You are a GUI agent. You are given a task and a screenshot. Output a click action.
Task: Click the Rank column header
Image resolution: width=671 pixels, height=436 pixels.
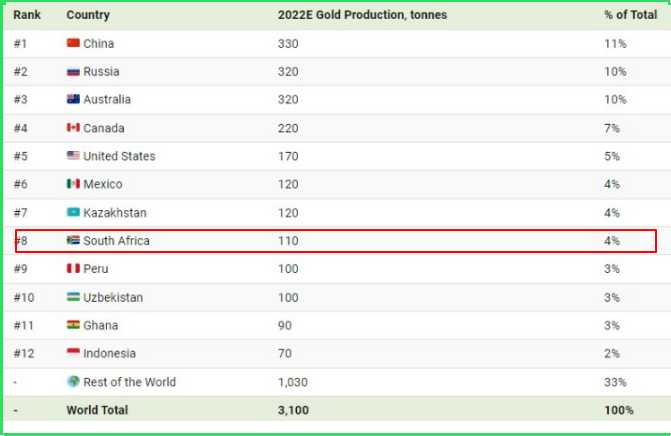click(x=27, y=15)
